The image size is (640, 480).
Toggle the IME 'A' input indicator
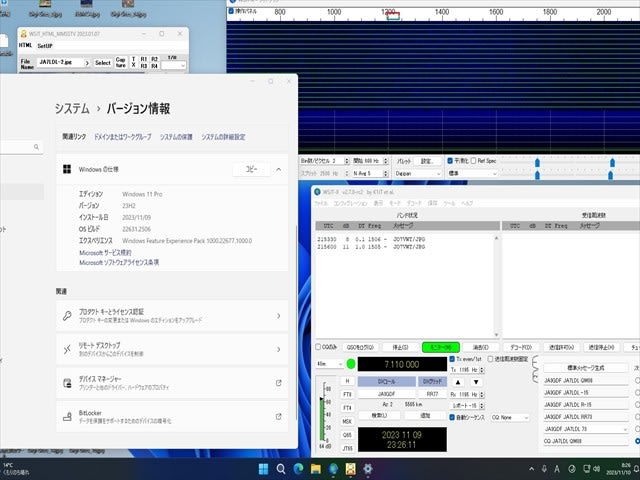pos(557,469)
